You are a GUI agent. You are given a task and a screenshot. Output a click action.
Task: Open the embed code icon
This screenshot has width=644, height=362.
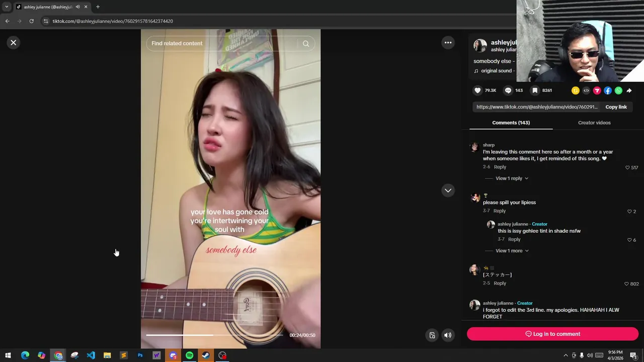[x=586, y=90]
